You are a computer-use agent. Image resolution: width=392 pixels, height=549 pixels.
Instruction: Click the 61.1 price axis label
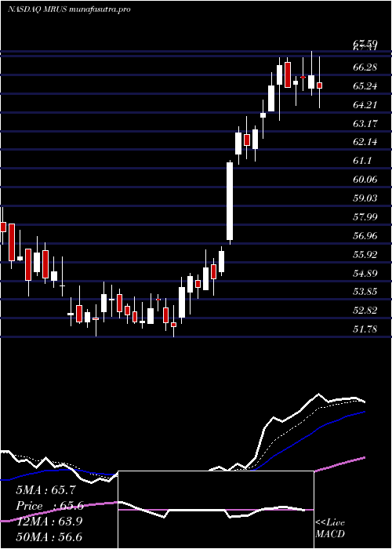[x=362, y=161]
